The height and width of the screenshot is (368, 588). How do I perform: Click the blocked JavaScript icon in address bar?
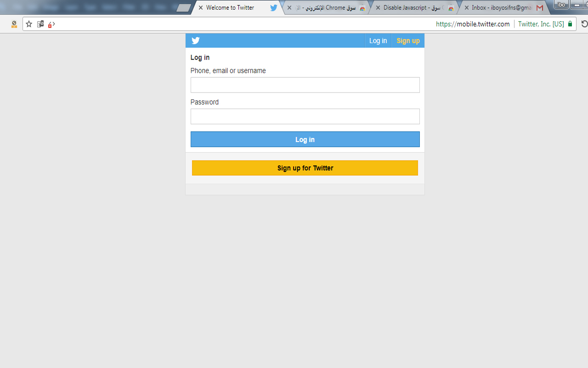[51, 24]
